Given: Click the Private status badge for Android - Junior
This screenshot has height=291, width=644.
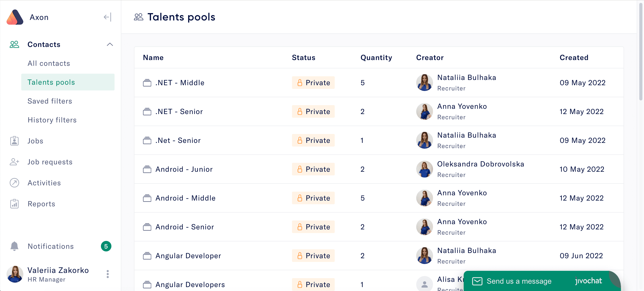Looking at the screenshot, I should (x=313, y=169).
